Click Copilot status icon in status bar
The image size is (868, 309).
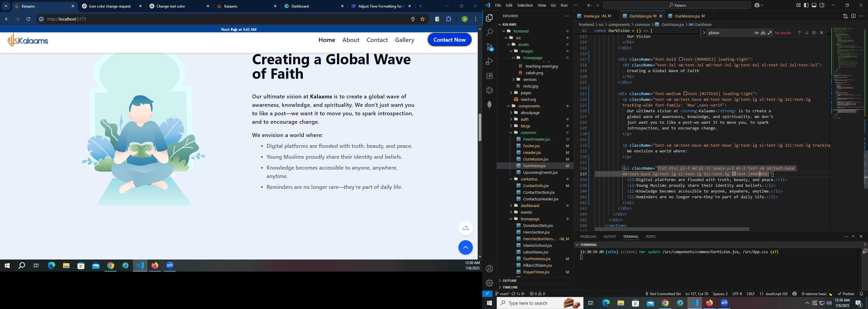(794, 294)
